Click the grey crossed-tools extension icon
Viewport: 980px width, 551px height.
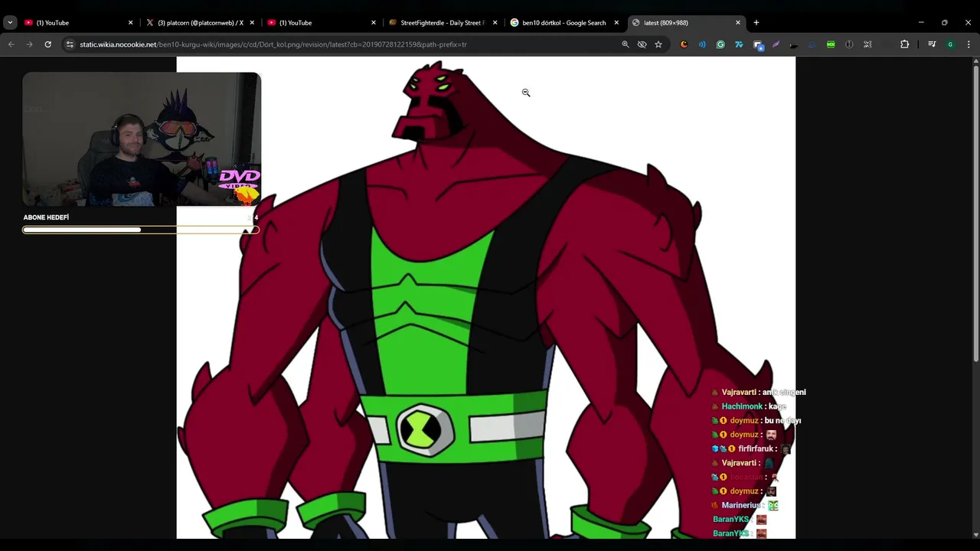click(x=867, y=44)
